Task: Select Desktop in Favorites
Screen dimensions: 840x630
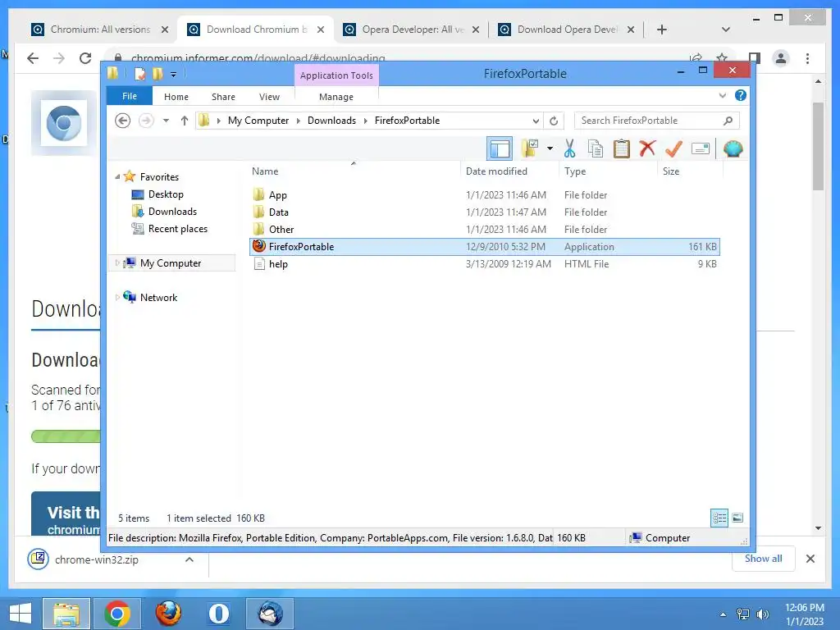Action: point(166,194)
